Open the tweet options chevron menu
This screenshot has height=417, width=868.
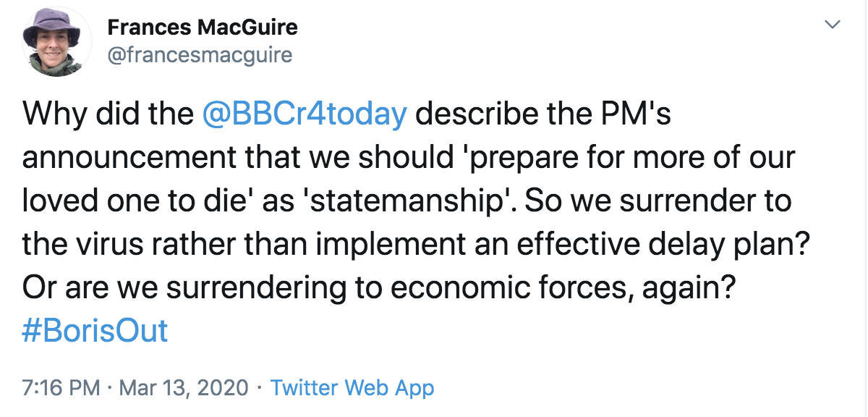pos(833,25)
